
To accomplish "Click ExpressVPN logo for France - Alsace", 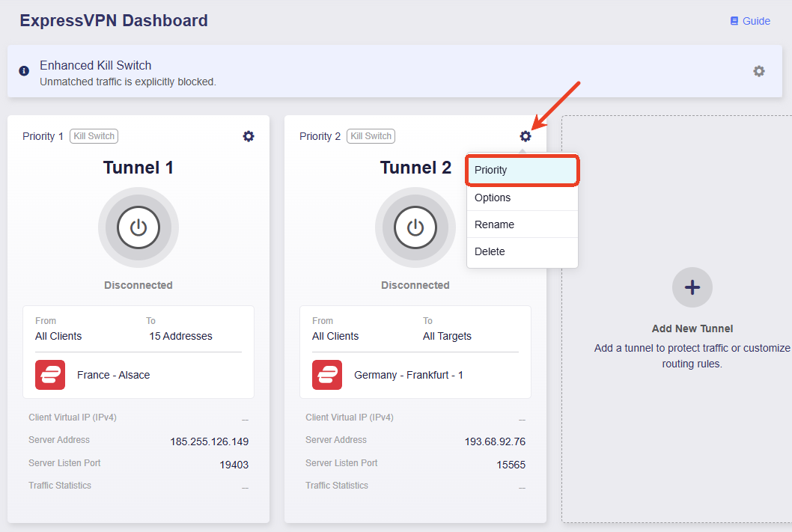I will [x=50, y=375].
